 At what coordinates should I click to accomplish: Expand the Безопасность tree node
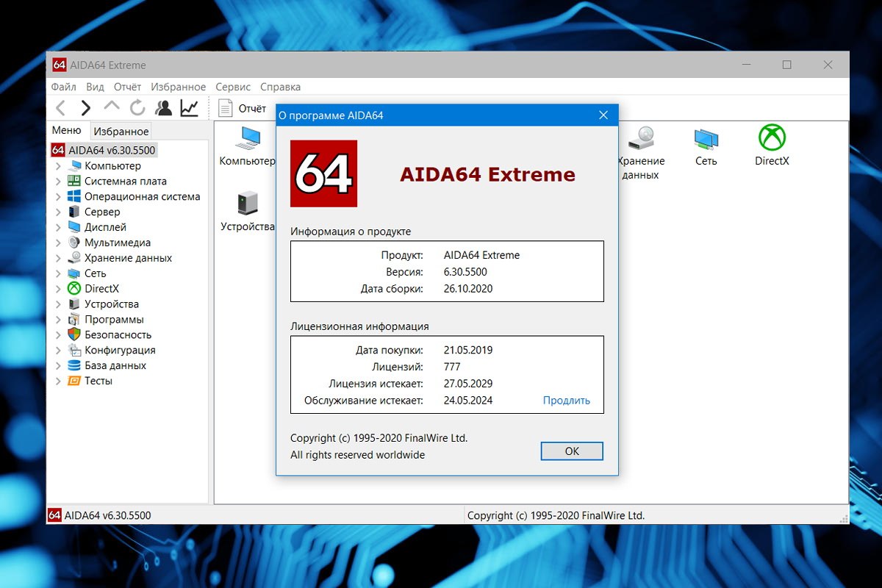58,335
